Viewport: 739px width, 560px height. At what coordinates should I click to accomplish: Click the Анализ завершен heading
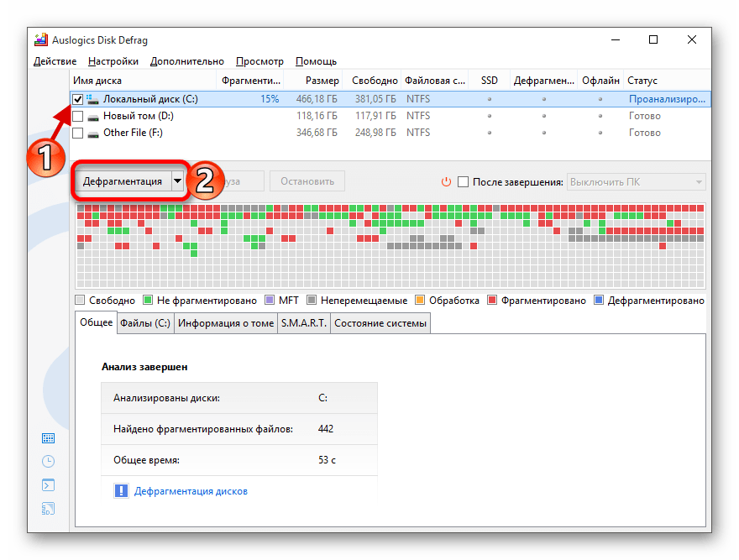(x=144, y=367)
